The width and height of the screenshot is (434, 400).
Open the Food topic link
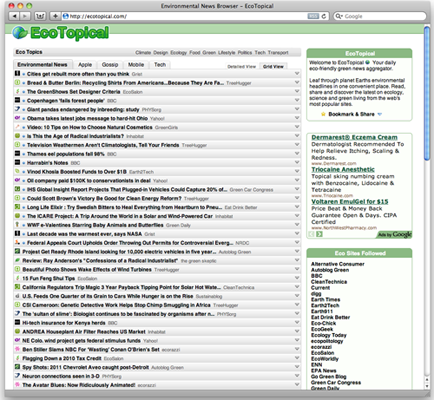195,52
